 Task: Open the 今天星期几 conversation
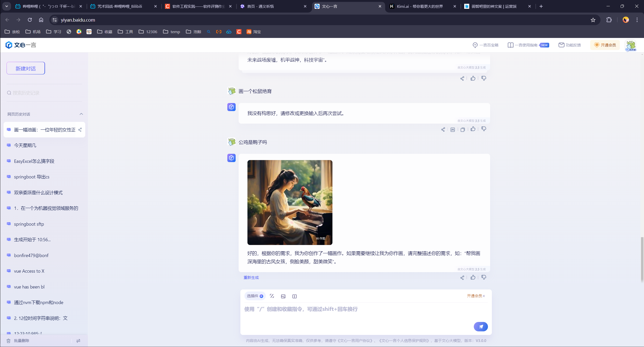point(44,145)
